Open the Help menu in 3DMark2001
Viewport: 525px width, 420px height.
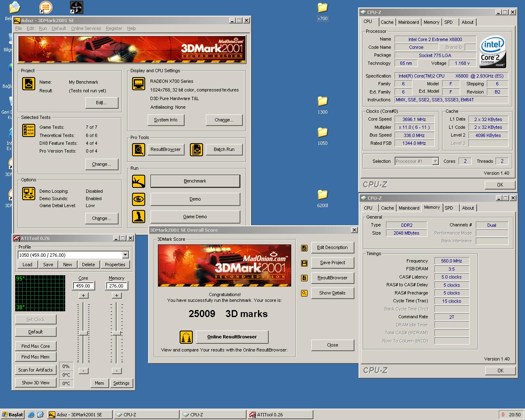coord(131,28)
